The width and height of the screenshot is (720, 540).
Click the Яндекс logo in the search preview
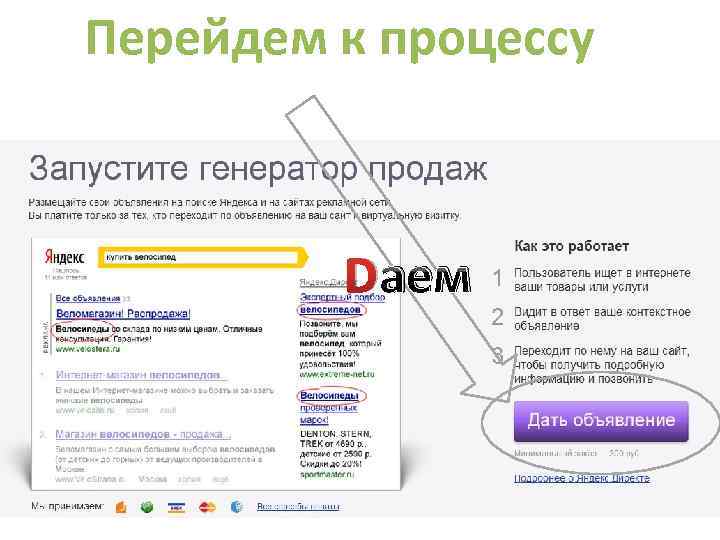point(64,257)
